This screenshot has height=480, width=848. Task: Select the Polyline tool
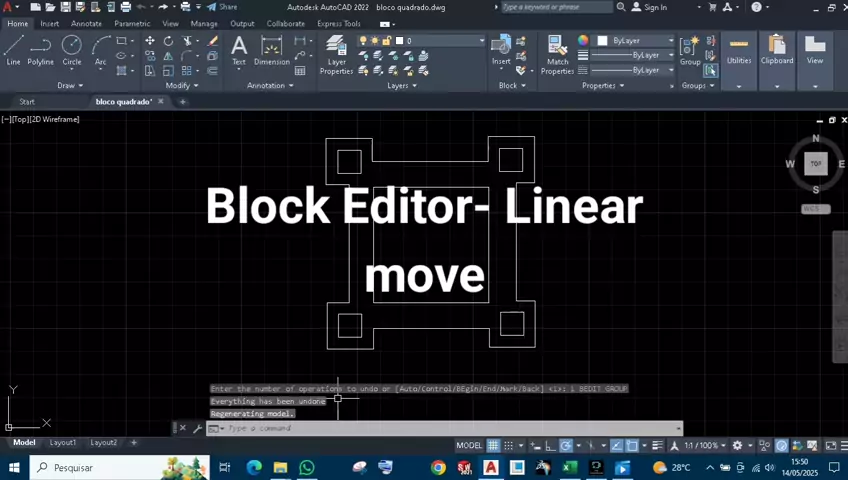(40, 49)
